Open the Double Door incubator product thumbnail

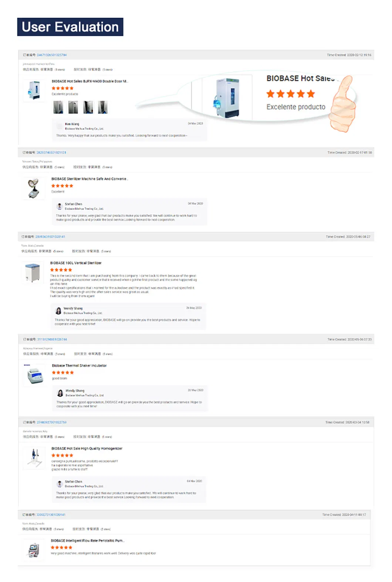34,90
